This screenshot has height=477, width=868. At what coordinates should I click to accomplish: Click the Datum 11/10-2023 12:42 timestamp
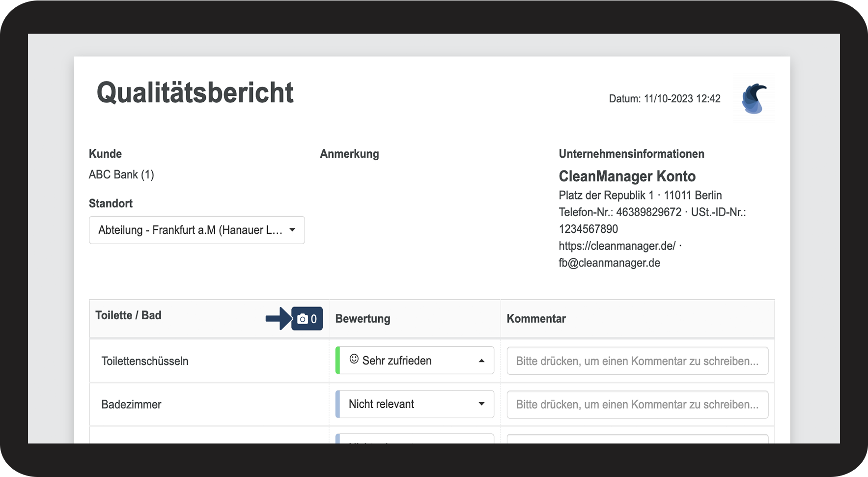664,99
